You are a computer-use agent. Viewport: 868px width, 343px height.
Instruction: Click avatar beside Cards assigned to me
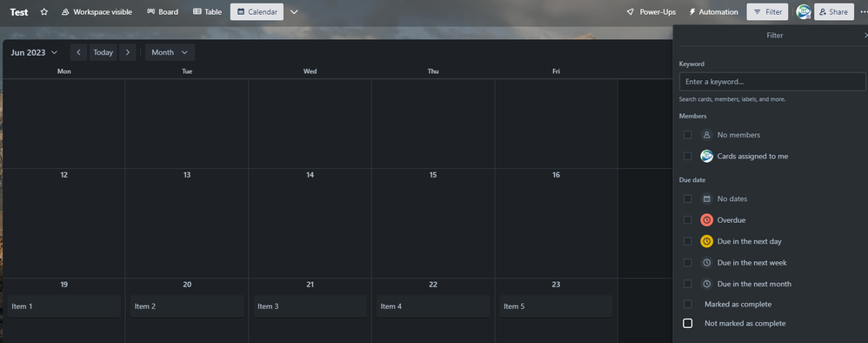point(706,156)
